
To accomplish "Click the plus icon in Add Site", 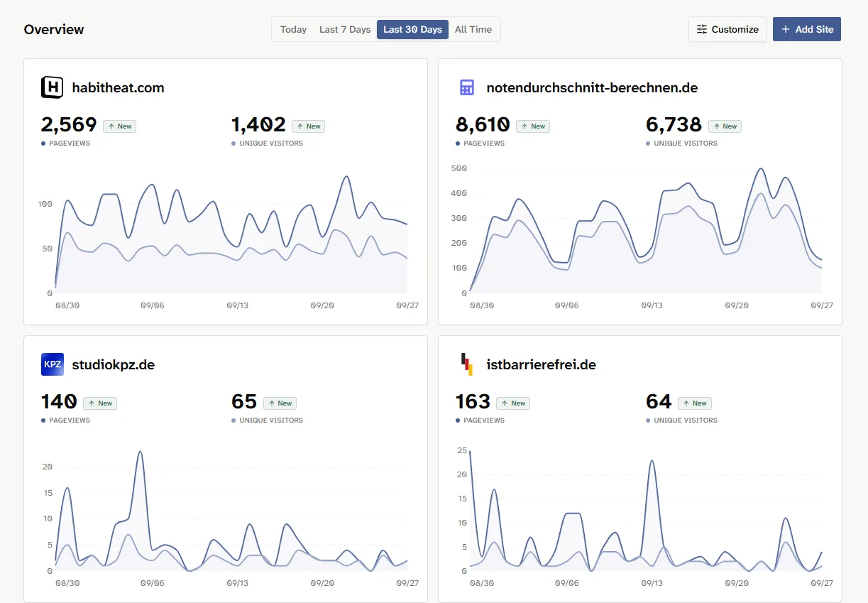I will tap(785, 29).
